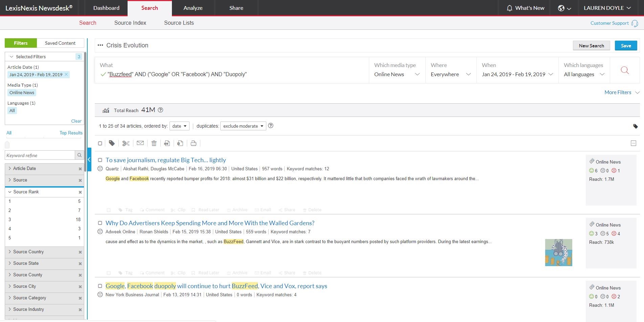Click the tag icon in results toolbar
The height and width of the screenshot is (322, 644).
(x=112, y=143)
